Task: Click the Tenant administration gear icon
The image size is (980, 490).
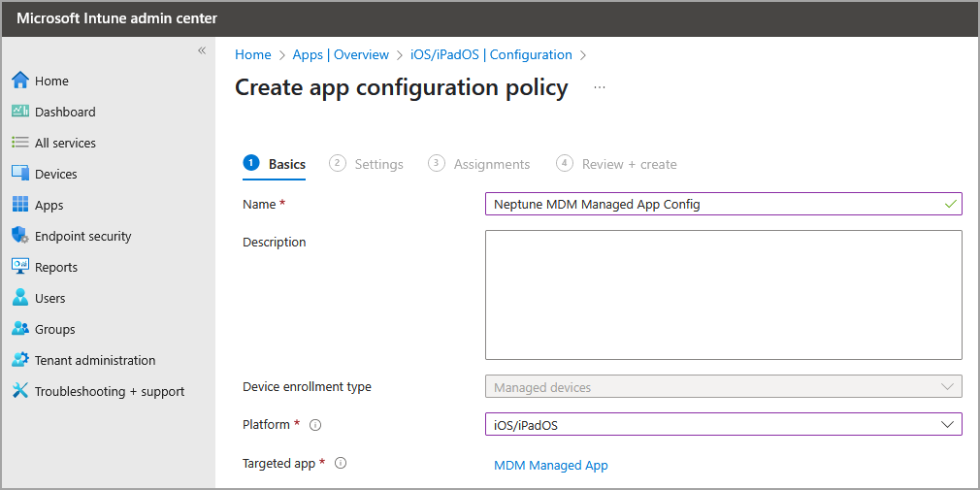Action: point(20,360)
